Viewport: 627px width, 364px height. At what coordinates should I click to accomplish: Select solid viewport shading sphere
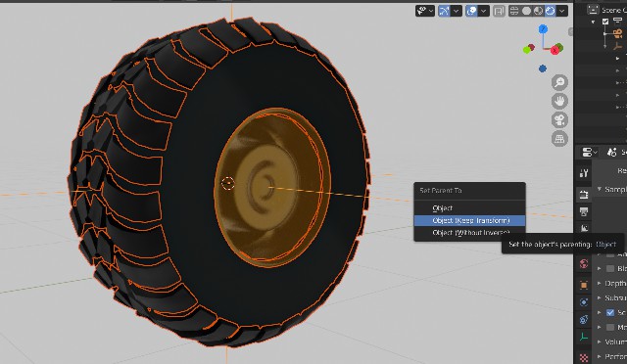point(526,11)
